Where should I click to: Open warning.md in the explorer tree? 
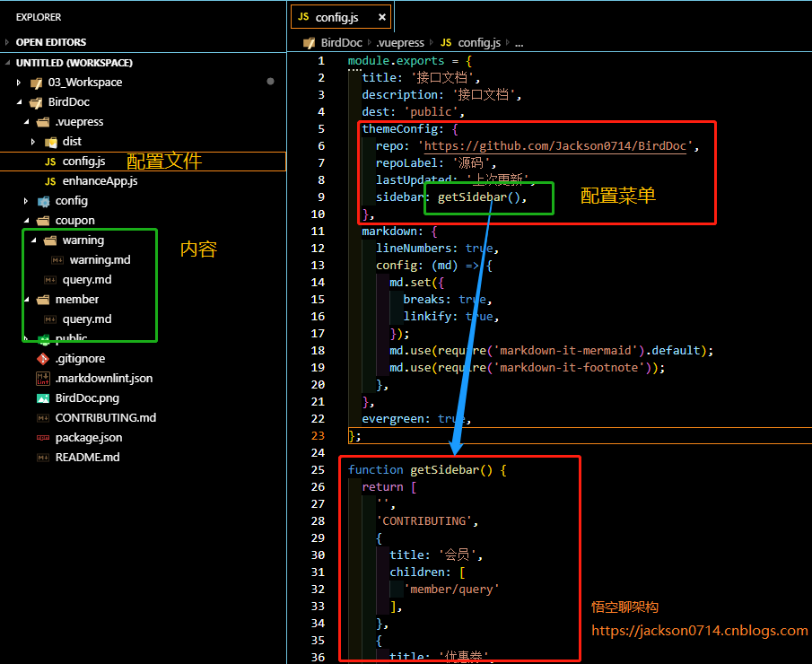click(x=100, y=260)
